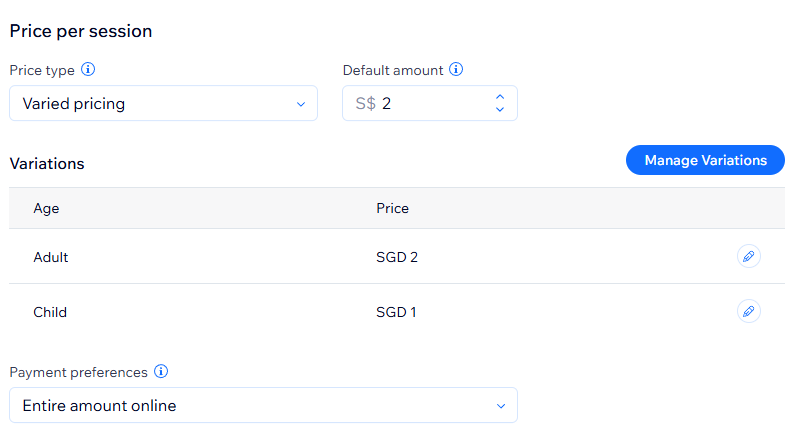This screenshot has height=446, width=795.
Task: Select the Child variation row
Action: click(50, 312)
